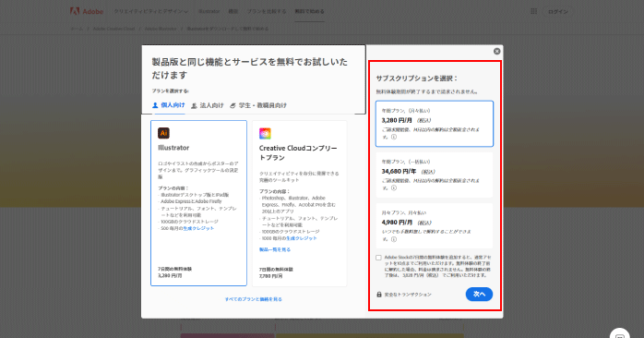Close the plan selection dialog

tap(496, 51)
